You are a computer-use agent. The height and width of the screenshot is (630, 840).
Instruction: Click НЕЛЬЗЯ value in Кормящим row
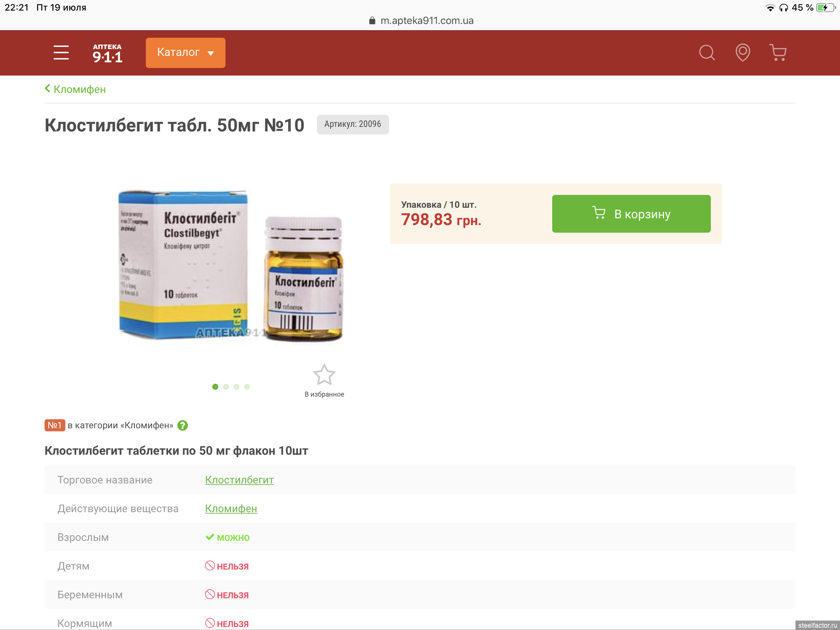[x=227, y=623]
